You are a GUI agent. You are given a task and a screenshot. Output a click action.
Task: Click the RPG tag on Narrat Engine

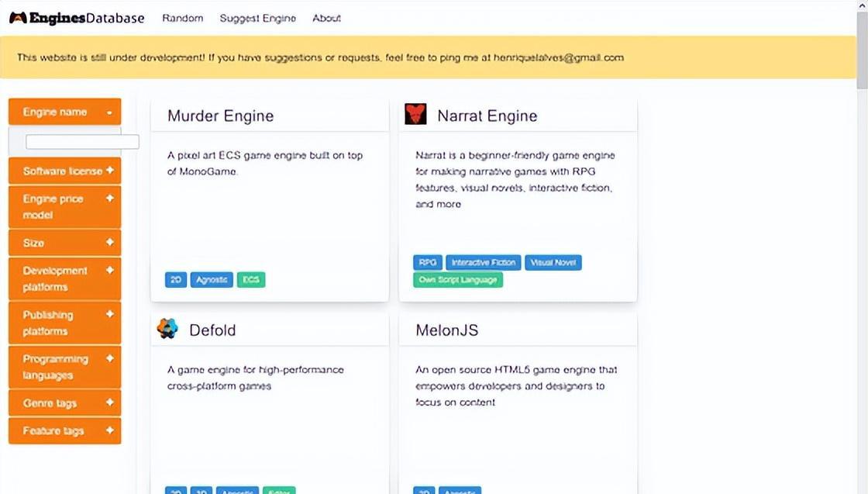point(427,262)
